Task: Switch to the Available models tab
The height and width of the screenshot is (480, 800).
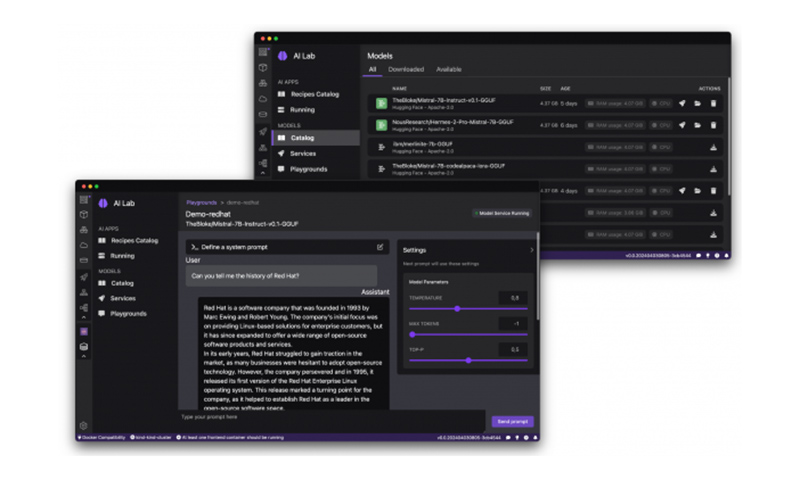Action: 449,69
